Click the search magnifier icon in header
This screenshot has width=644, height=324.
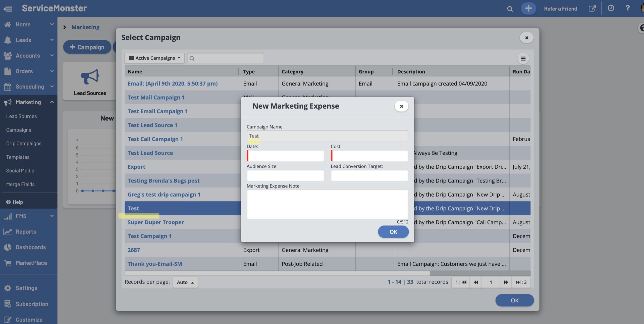[x=510, y=9]
